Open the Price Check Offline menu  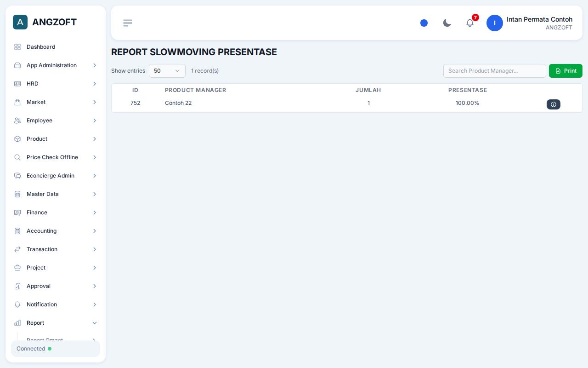56,157
